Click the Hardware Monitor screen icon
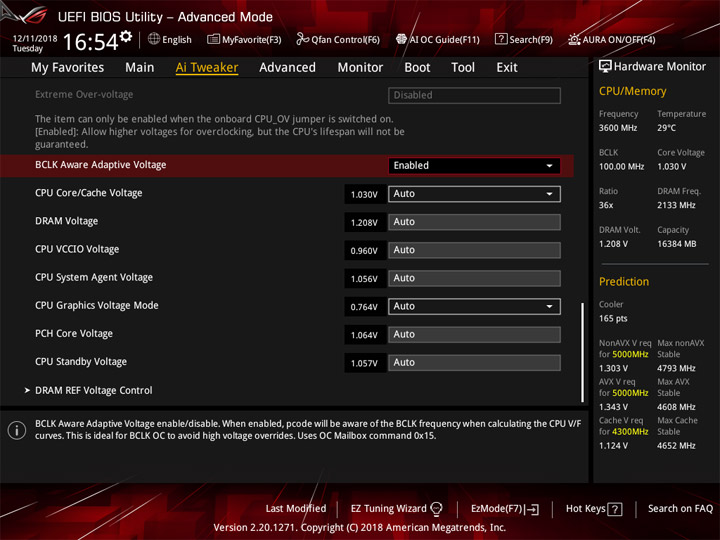The height and width of the screenshot is (540, 720). pyautogui.click(x=605, y=66)
